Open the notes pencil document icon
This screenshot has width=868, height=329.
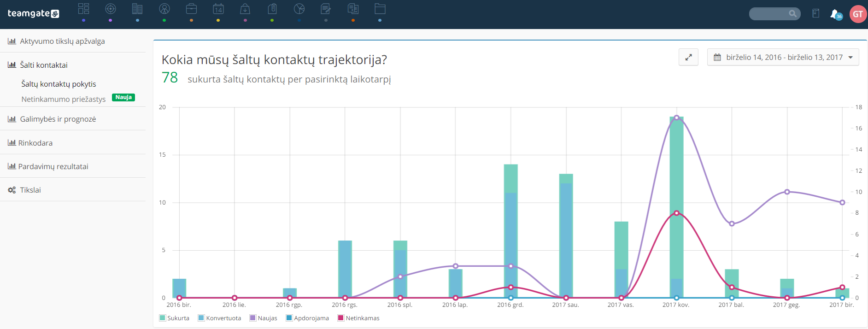point(326,9)
